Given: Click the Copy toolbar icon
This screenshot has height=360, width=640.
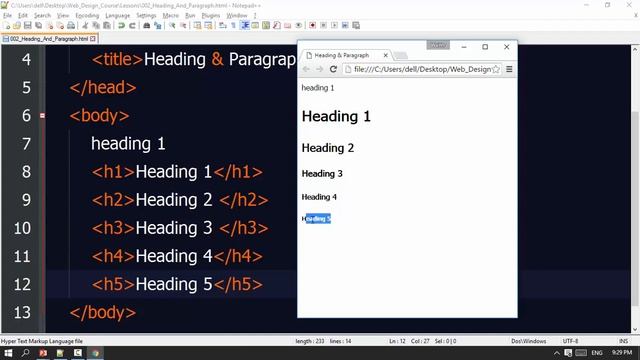Looking at the screenshot, I should pos(96,25).
